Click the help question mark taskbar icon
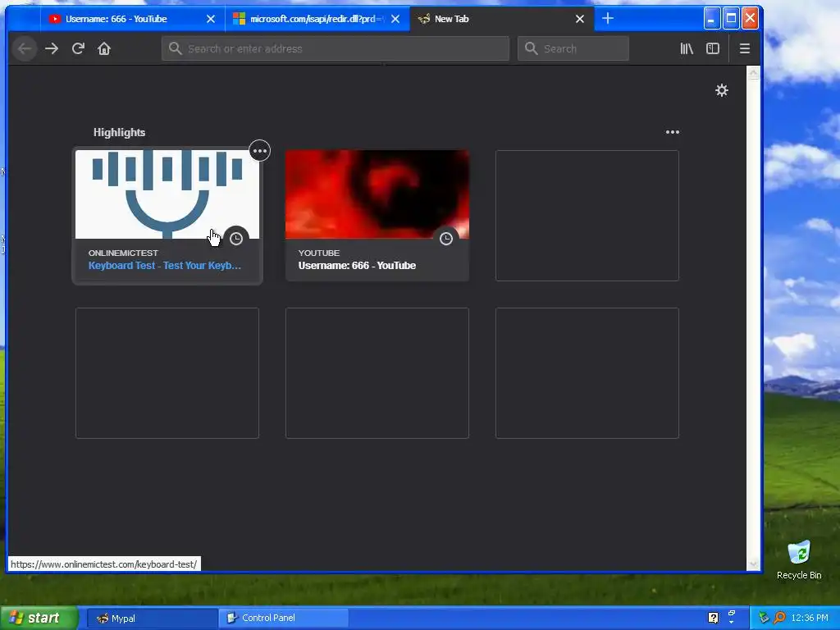Image resolution: width=840 pixels, height=630 pixels. (713, 618)
